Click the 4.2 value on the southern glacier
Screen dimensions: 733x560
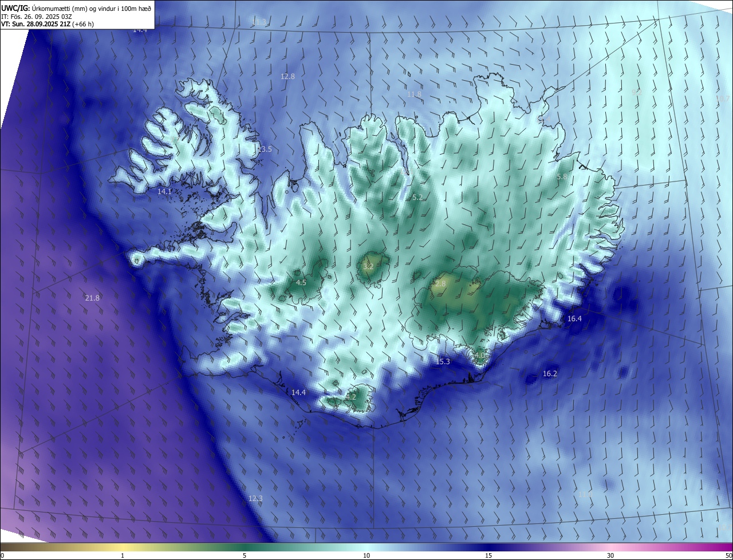pyautogui.click(x=351, y=396)
